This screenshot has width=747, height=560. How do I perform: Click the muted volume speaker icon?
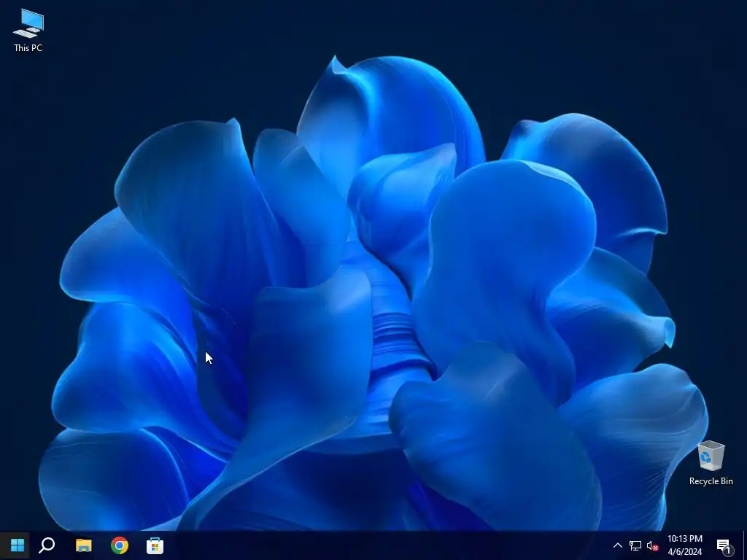pyautogui.click(x=653, y=545)
